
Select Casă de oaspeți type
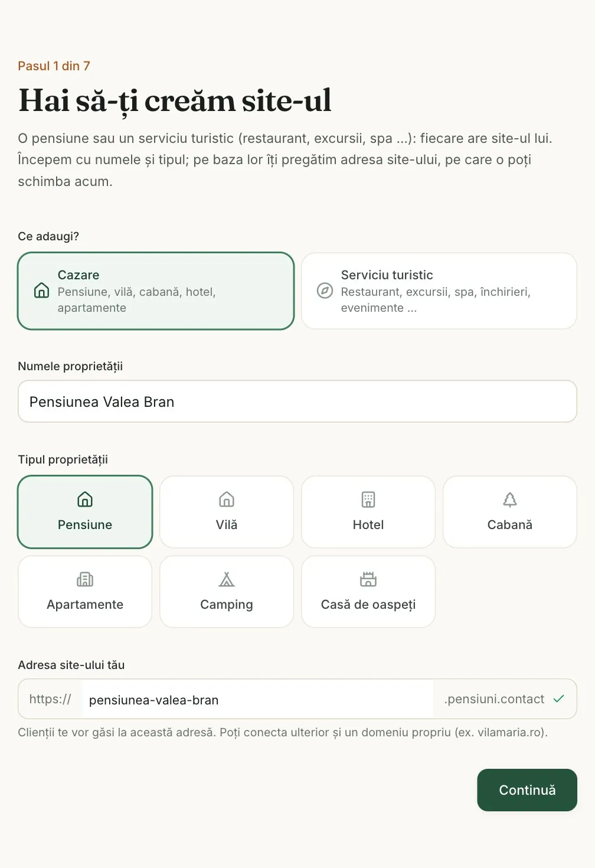coord(368,592)
